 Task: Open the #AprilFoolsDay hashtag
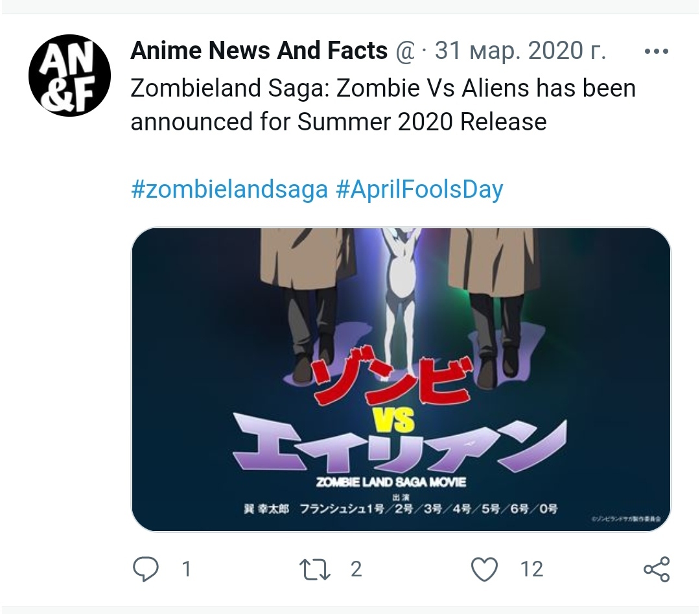[419, 189]
